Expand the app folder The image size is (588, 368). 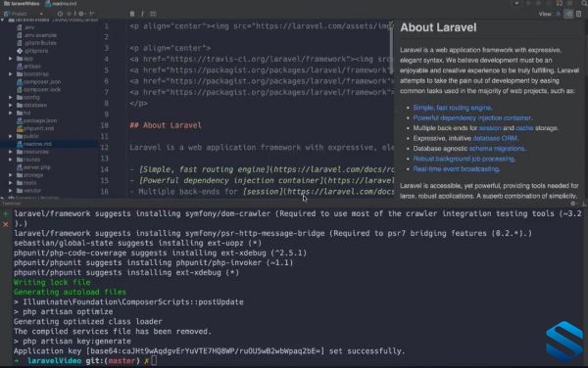[11, 59]
